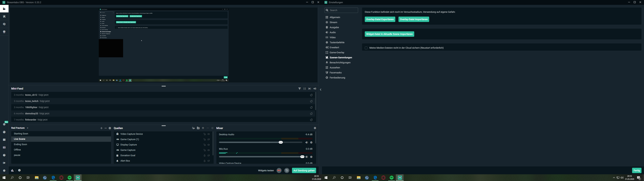Show the Alert Box source

coord(209,161)
